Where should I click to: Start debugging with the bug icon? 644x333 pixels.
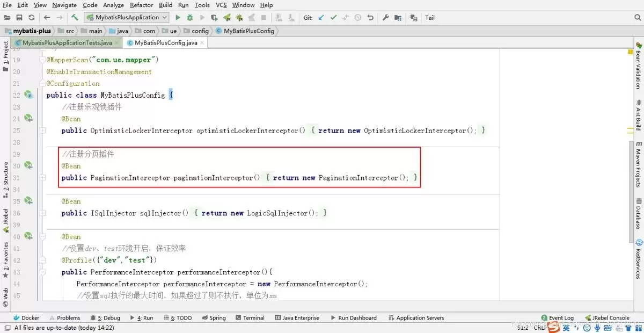[x=190, y=18]
